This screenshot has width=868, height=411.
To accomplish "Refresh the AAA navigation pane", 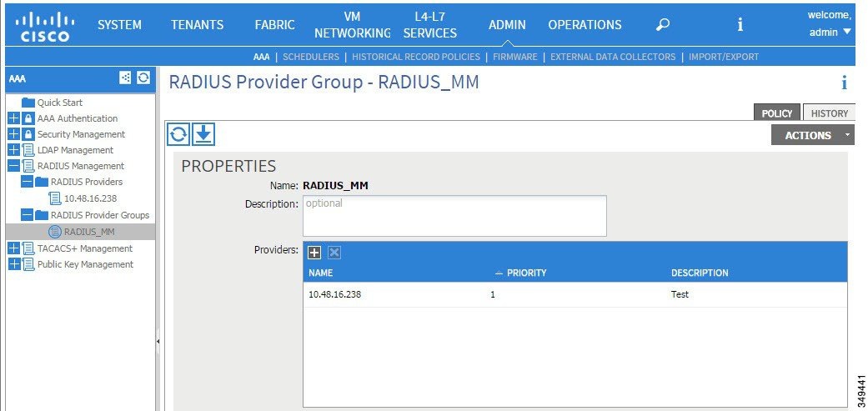I will pos(143,78).
